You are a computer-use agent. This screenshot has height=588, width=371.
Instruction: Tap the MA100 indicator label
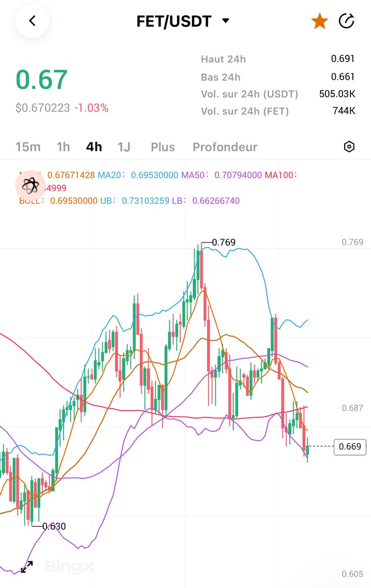281,175
